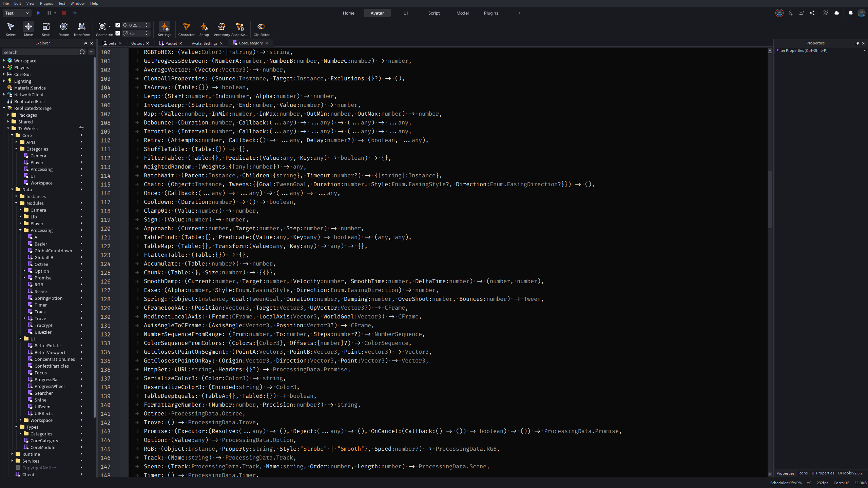
Task: Open UI Tools v2.6.2 tab
Action: click(850, 473)
